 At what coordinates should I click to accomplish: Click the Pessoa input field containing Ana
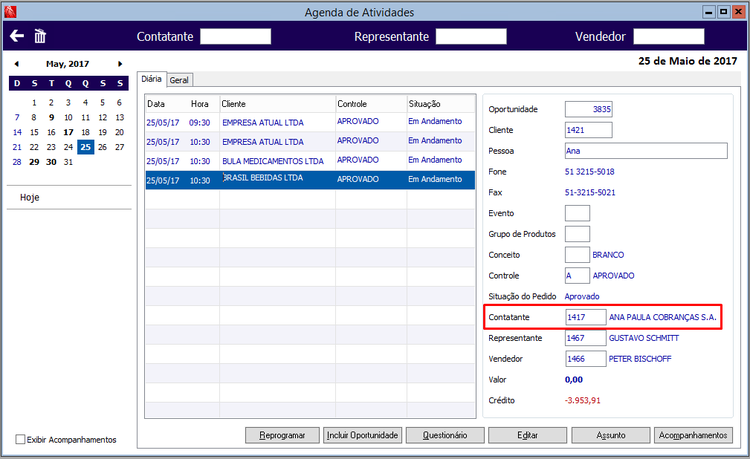tap(646, 151)
